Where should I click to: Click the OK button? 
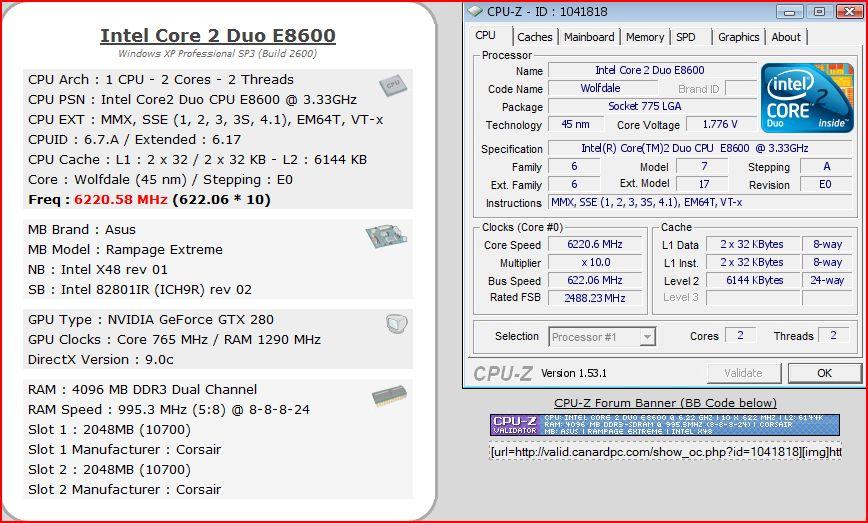[824, 373]
